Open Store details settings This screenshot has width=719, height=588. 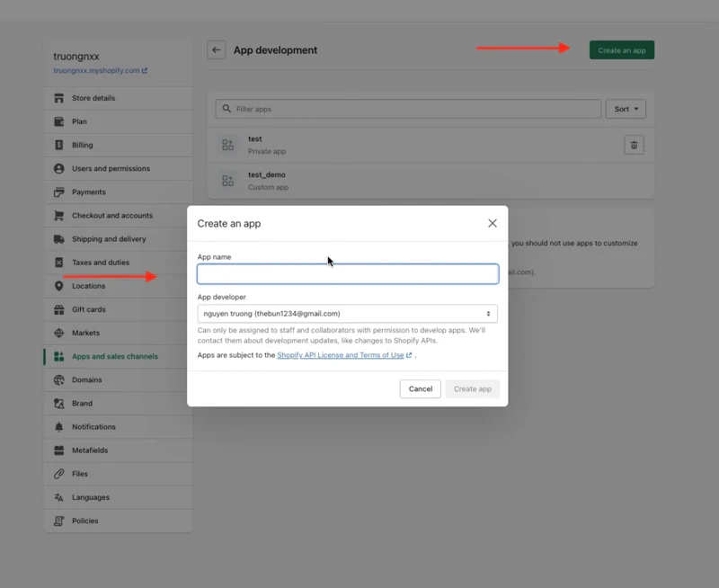click(119, 98)
